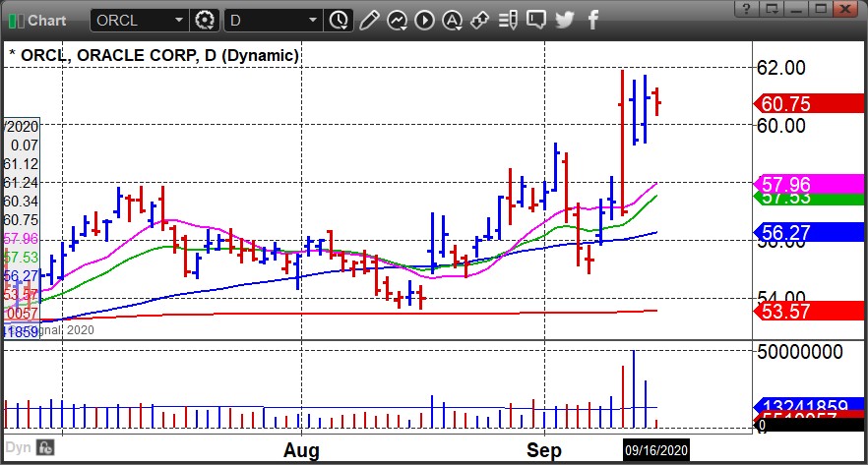The width and height of the screenshot is (868, 465).
Task: Click the blue 13241859 volume label
Action: (x=809, y=405)
